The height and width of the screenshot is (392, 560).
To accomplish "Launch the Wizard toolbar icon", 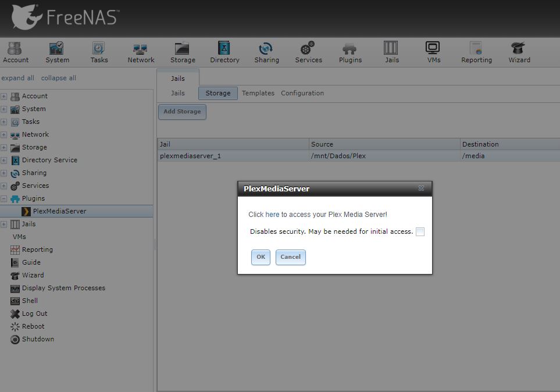I will click(x=519, y=52).
